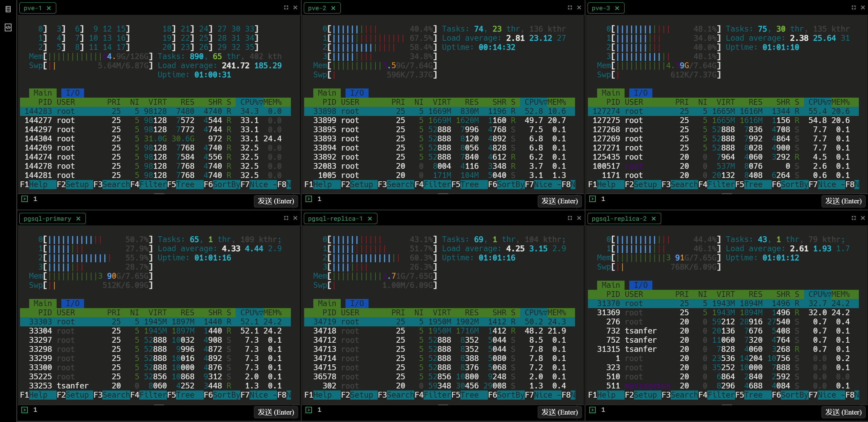Maximize the pgsql-replica-1 terminal pane

[x=570, y=218]
